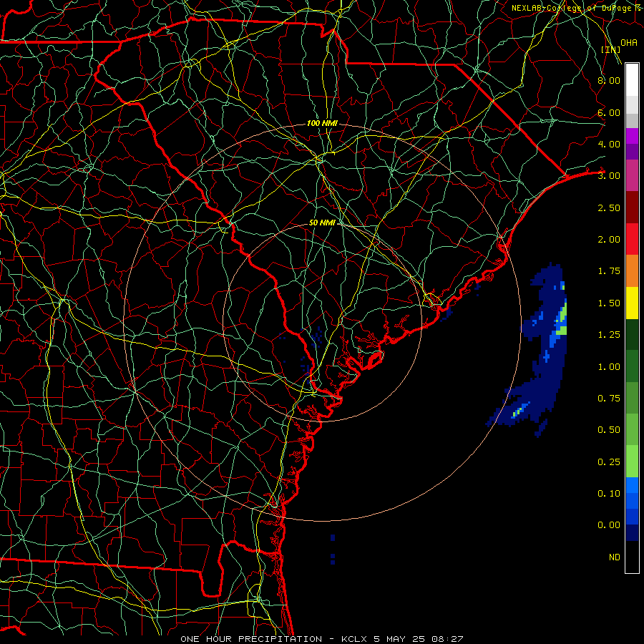644x644 pixels.
Task: Click the white swatch beside 8.00
Action: 632,80
